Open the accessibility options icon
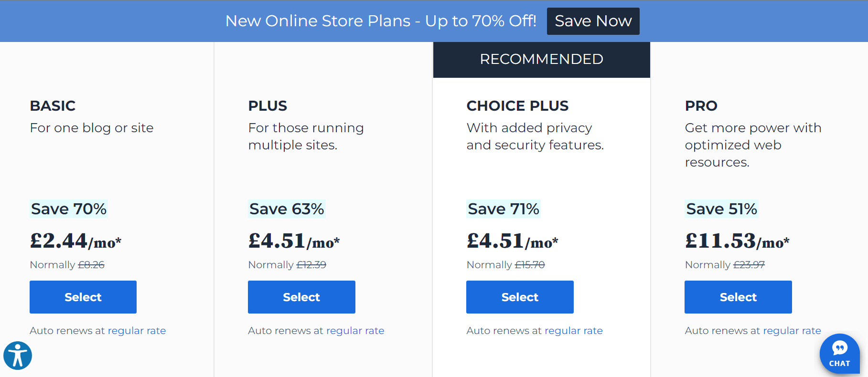The width and height of the screenshot is (868, 377). click(x=18, y=356)
